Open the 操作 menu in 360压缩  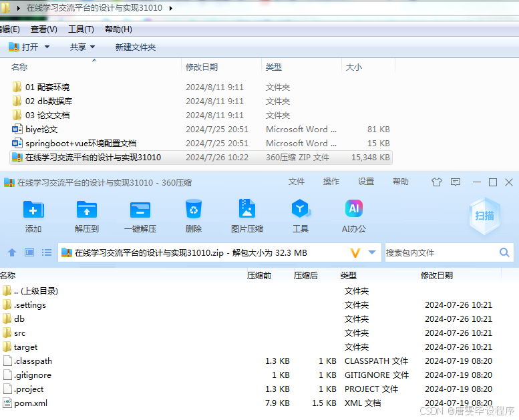coord(331,182)
